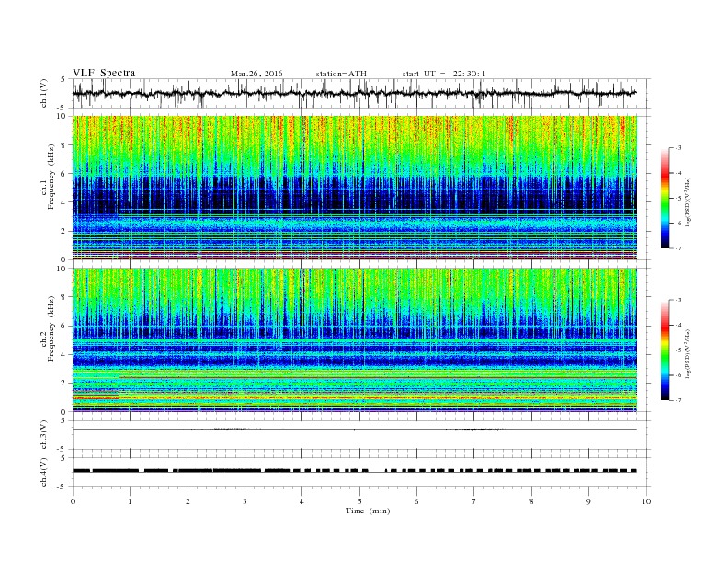Click the "ch.1(V)" axis label
The width and height of the screenshot is (728, 563).
[44, 93]
